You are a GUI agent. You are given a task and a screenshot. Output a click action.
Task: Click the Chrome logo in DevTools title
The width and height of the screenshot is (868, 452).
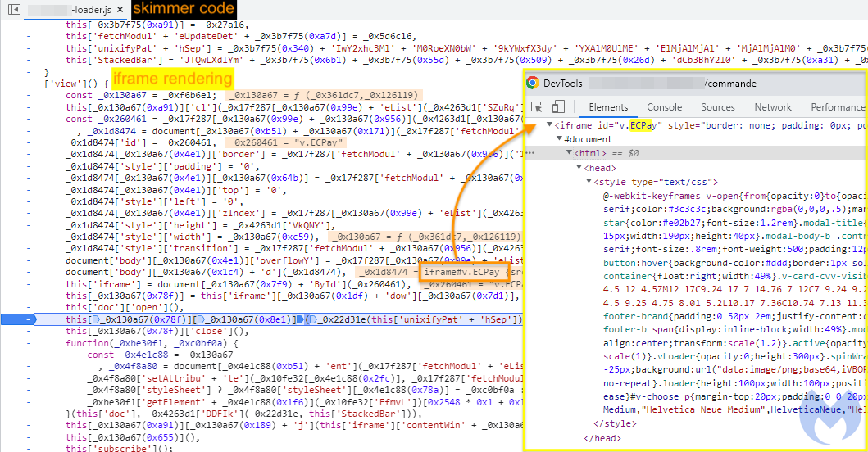532,83
